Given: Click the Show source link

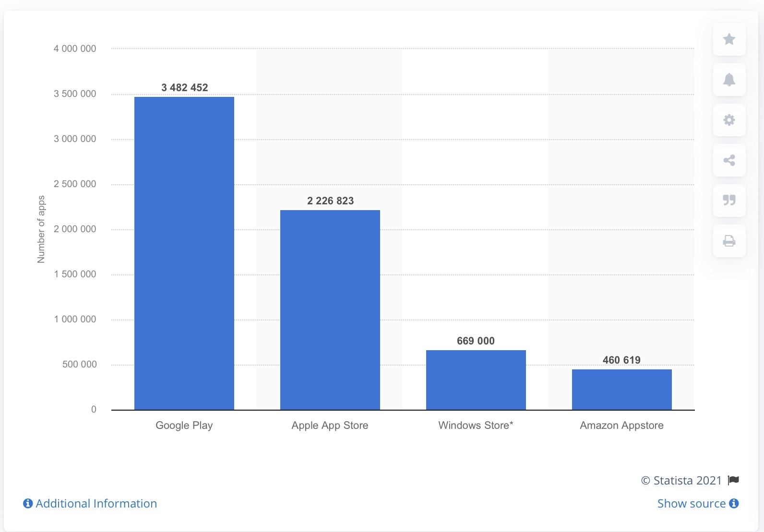Looking at the screenshot, I should coord(691,503).
